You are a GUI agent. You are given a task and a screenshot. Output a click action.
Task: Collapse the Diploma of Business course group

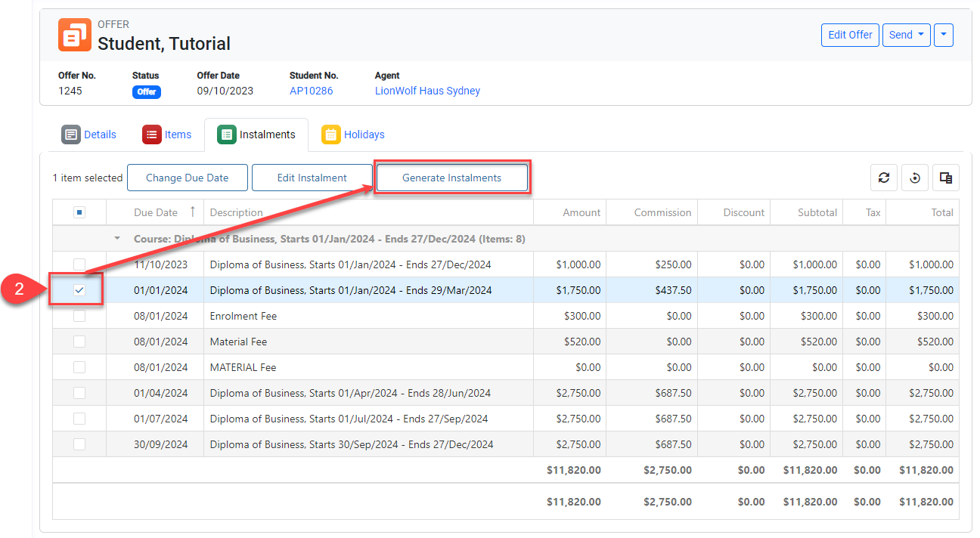coord(117,239)
